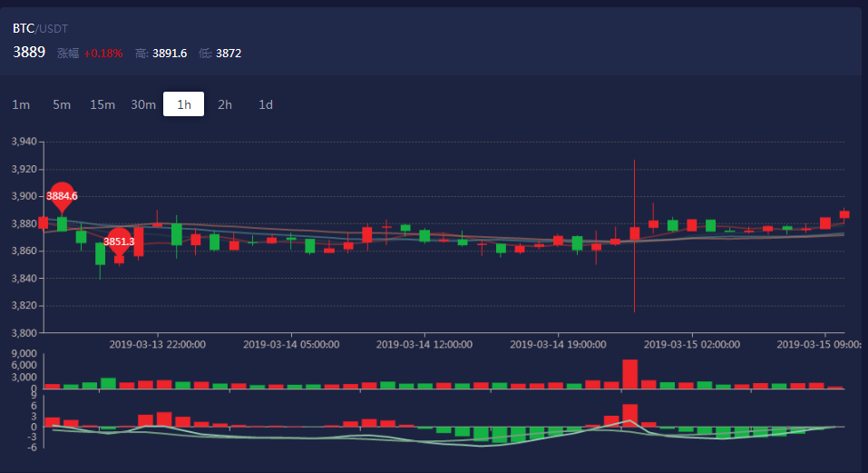Select the 5m timeframe
This screenshot has height=473, width=868.
coord(62,104)
